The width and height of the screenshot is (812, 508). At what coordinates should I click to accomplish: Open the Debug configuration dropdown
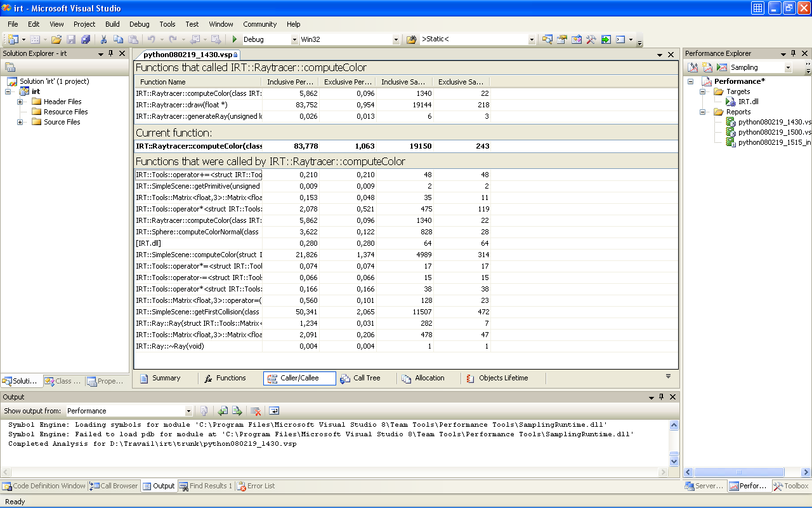pos(294,39)
